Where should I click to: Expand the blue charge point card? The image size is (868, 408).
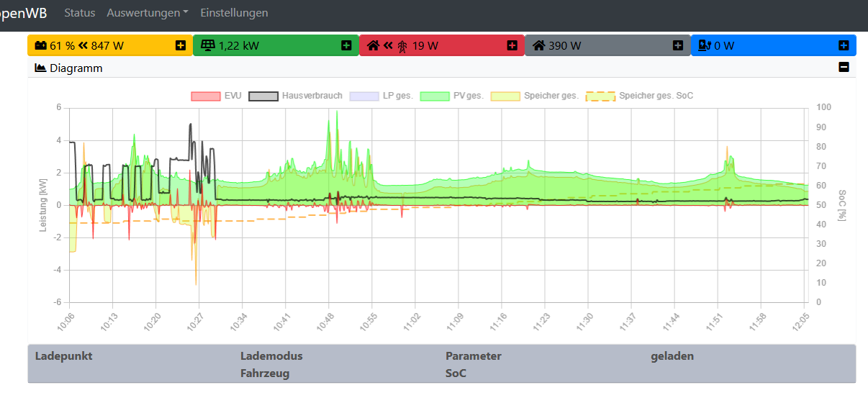pyautogui.click(x=844, y=45)
